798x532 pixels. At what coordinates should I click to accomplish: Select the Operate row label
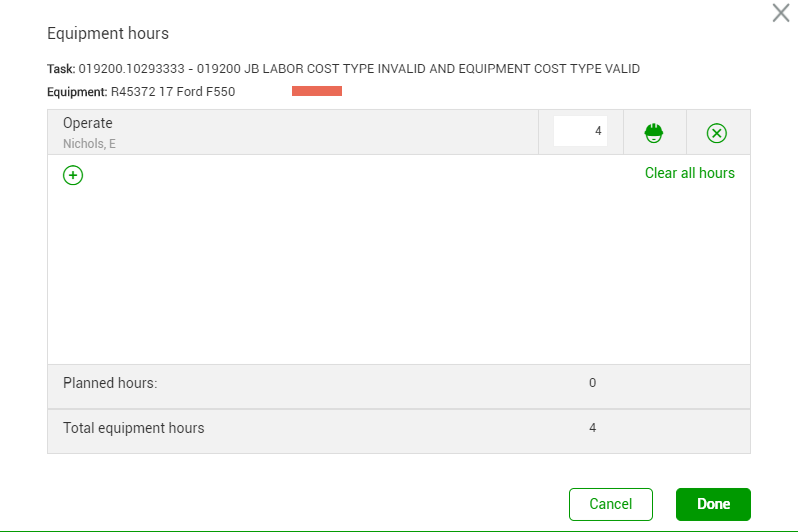pyautogui.click(x=88, y=123)
